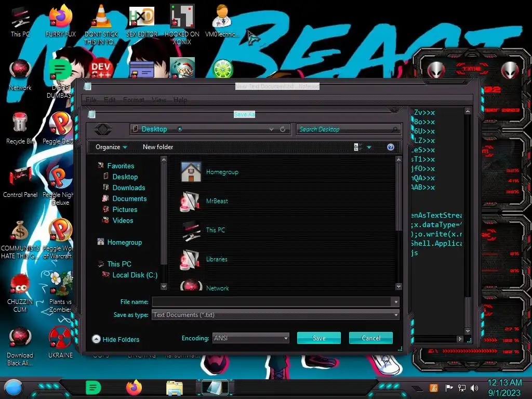532x399 pixels.
Task: Open the Recycle Bin desktop icon
Action: click(20, 129)
